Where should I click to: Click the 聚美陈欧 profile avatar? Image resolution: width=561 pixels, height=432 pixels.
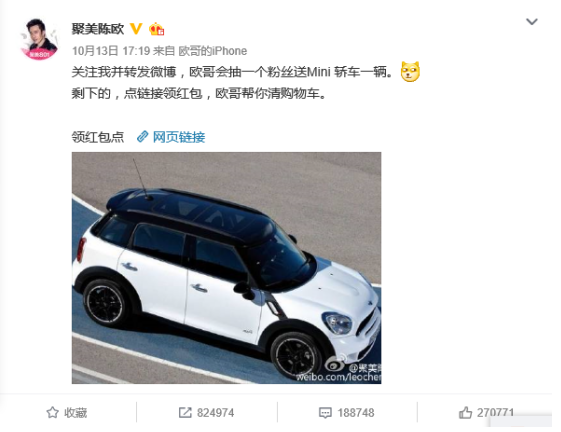pyautogui.click(x=39, y=39)
